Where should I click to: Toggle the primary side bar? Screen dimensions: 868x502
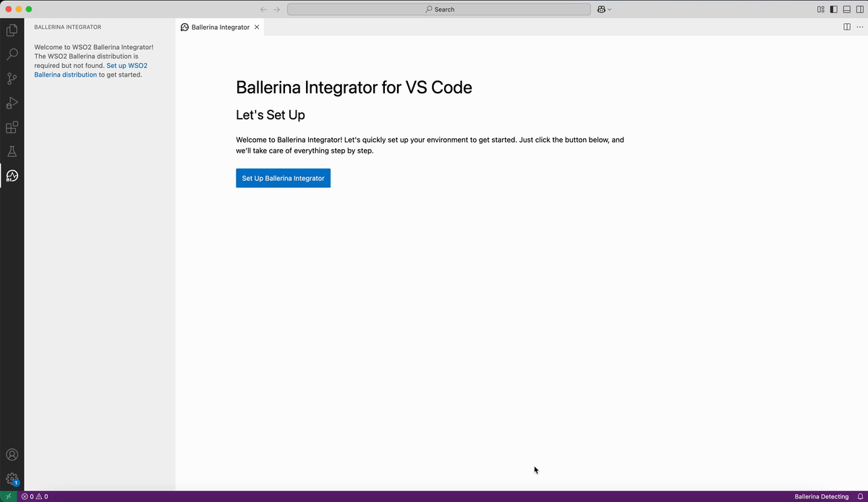tap(833, 9)
